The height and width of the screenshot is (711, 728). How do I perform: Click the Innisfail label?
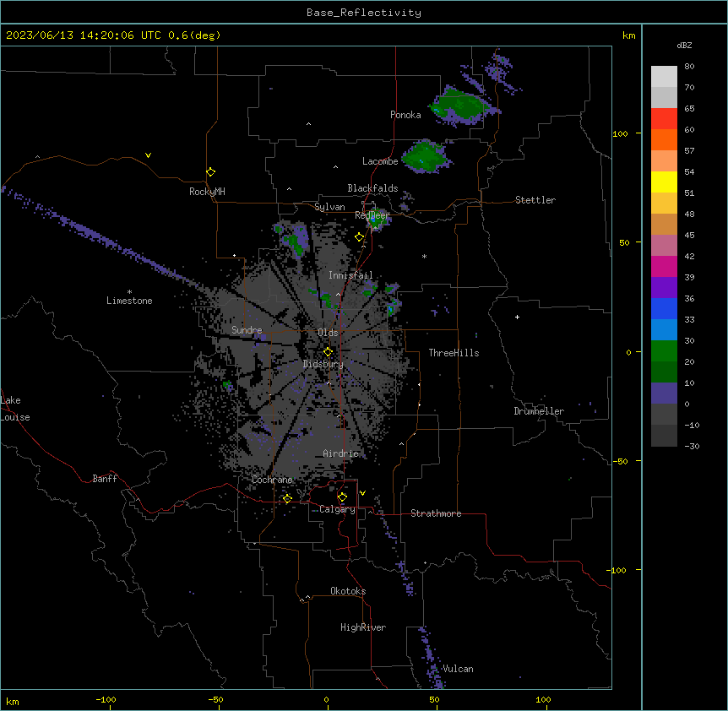[350, 275]
